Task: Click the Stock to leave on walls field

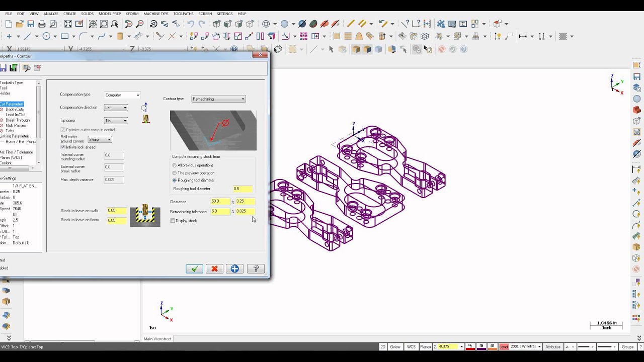Action: pyautogui.click(x=117, y=211)
